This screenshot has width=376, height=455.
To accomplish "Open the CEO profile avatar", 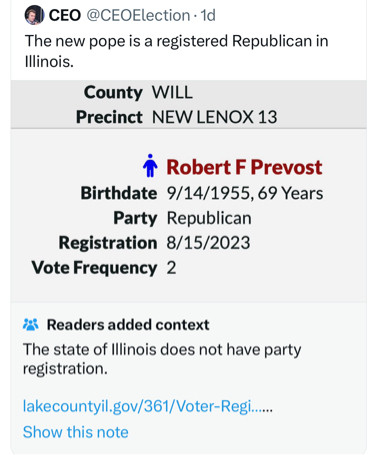I will pyautogui.click(x=34, y=15).
